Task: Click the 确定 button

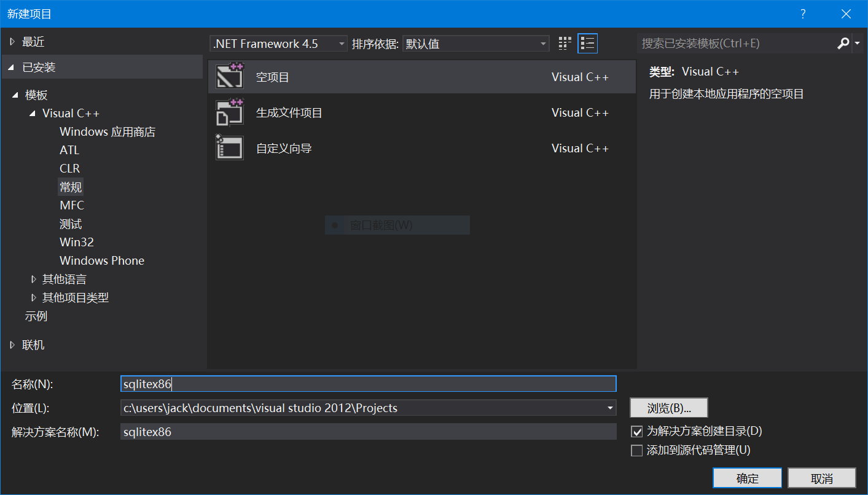Action: (747, 478)
